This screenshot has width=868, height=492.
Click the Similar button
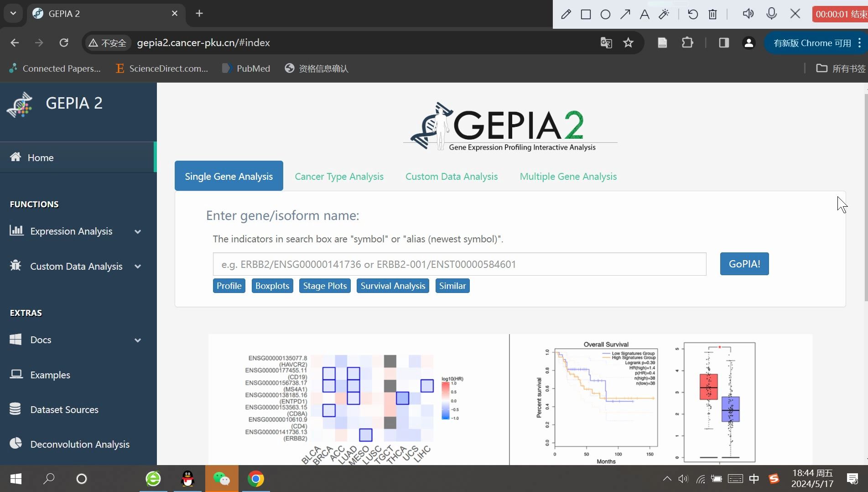coord(452,286)
